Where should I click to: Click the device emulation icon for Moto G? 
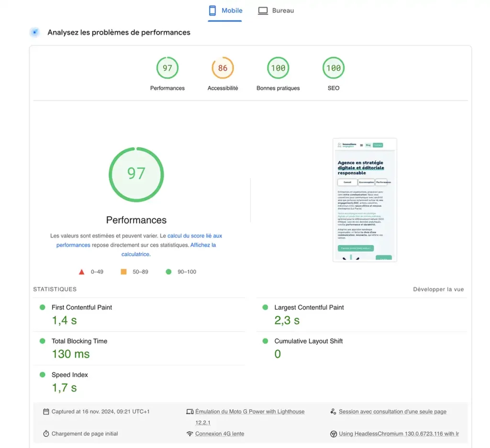(190, 412)
